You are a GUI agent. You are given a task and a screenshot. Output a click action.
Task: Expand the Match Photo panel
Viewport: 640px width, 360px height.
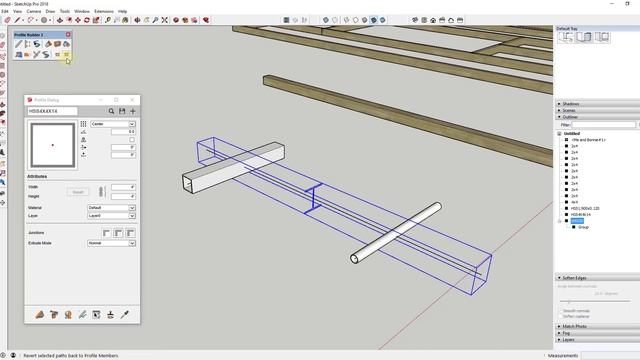click(598, 327)
